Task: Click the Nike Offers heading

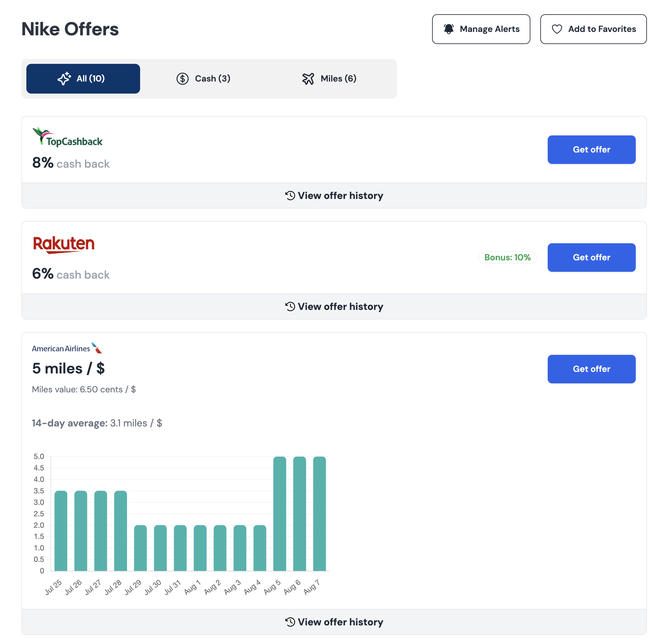Action: pos(70,29)
